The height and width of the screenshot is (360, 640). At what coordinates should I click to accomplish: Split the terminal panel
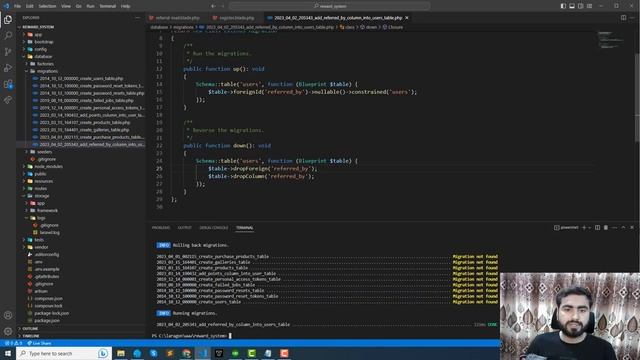click(597, 228)
